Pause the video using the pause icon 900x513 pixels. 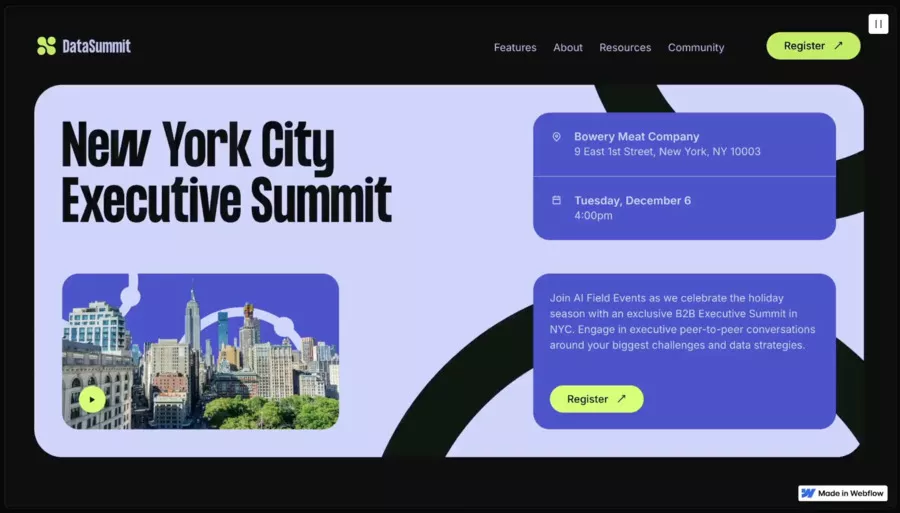[878, 24]
